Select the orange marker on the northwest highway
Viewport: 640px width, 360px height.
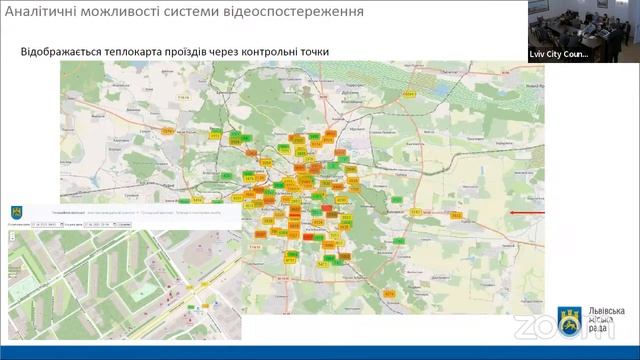tap(167, 131)
